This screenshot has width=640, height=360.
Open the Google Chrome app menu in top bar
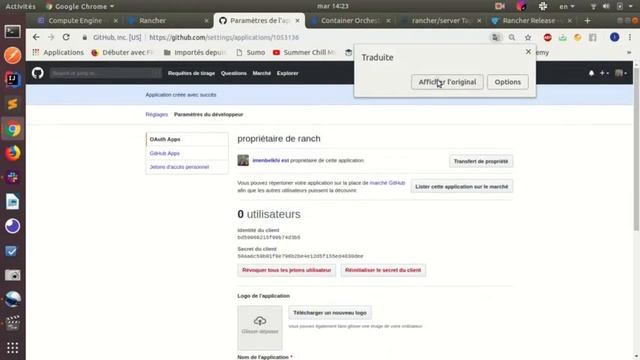[x=80, y=6]
